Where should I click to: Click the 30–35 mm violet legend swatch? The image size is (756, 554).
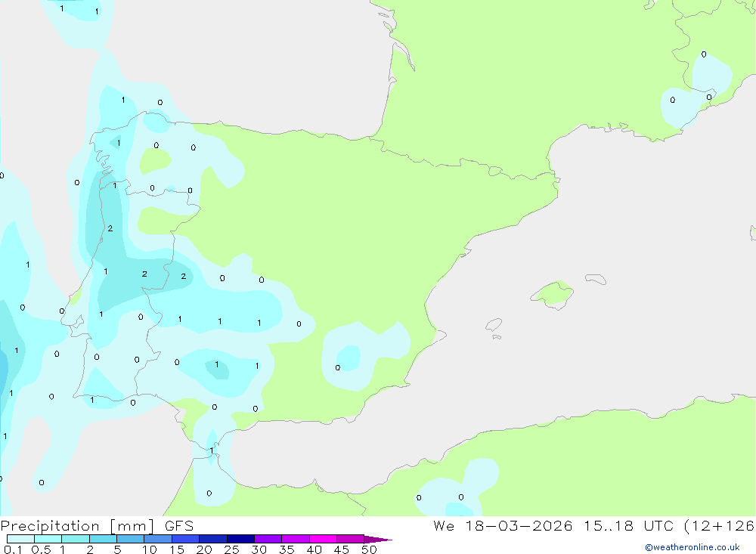click(268, 539)
